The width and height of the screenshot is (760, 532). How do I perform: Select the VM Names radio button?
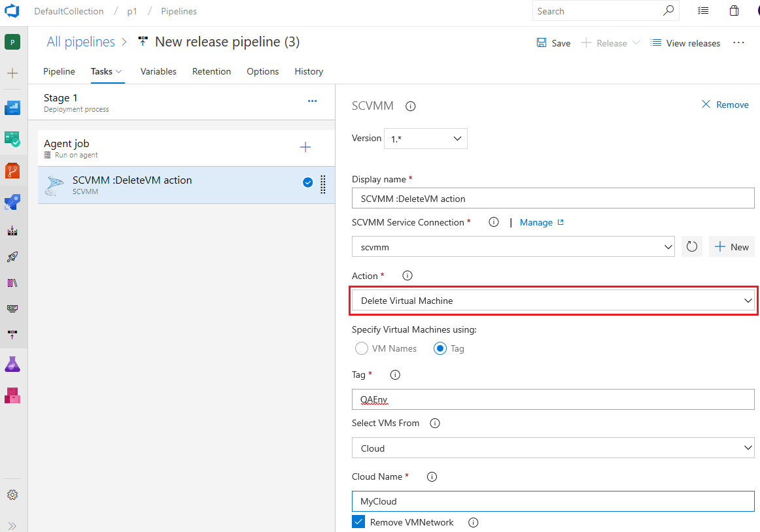click(x=362, y=348)
